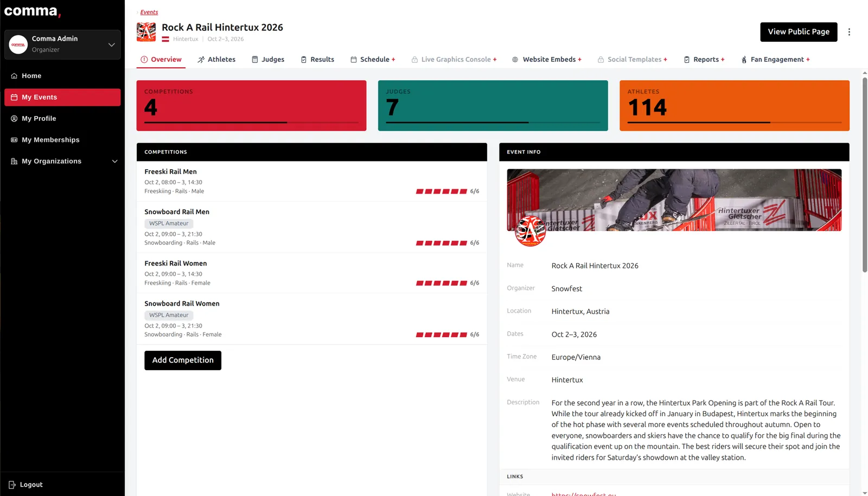Click the Logout label

coord(31,485)
